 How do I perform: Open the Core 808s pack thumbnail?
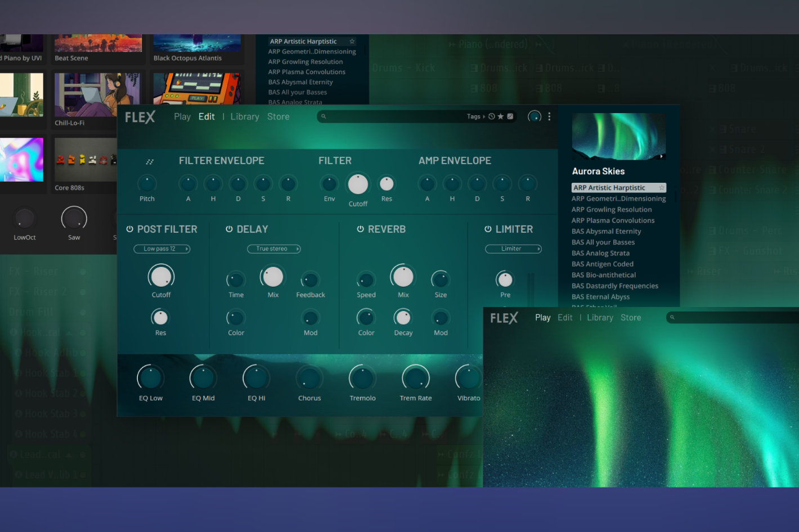(86, 160)
